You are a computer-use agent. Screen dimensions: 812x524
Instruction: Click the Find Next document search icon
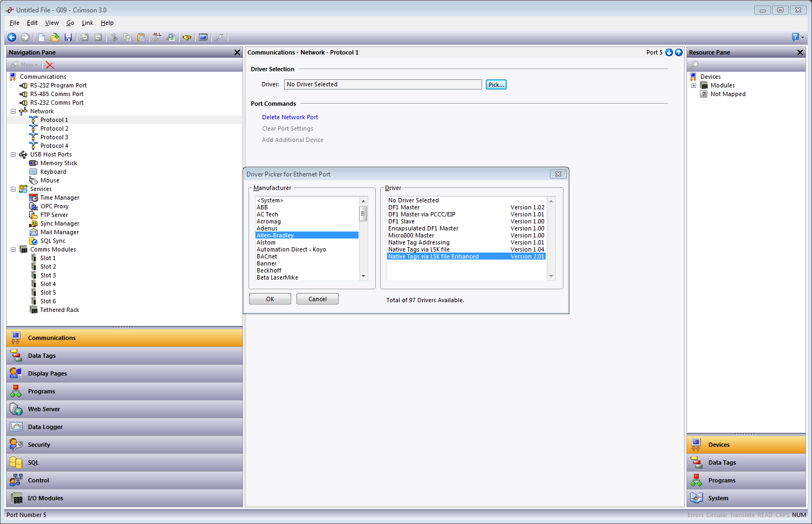[x=171, y=37]
